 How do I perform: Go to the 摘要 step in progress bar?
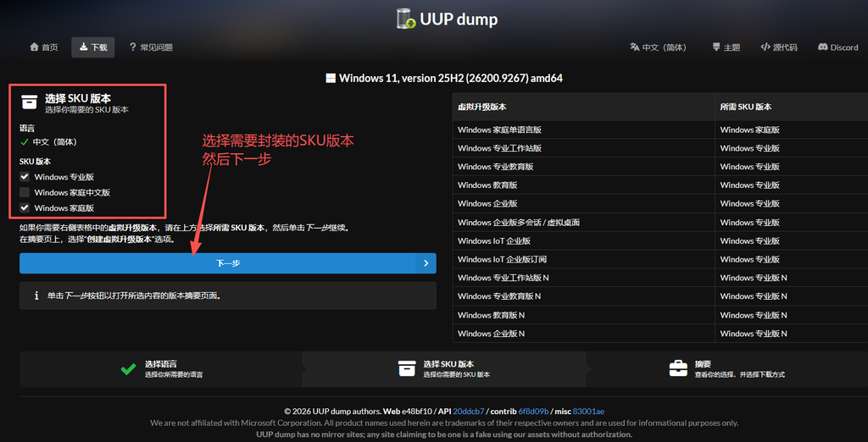click(726, 369)
